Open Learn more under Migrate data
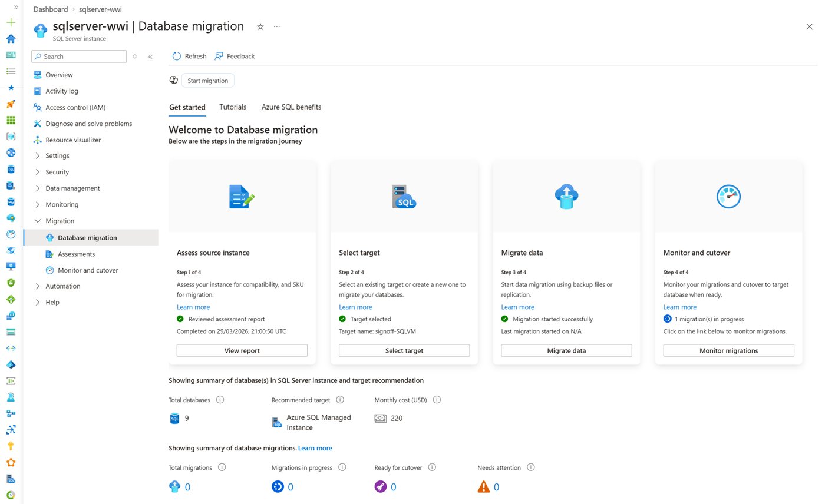 point(517,307)
